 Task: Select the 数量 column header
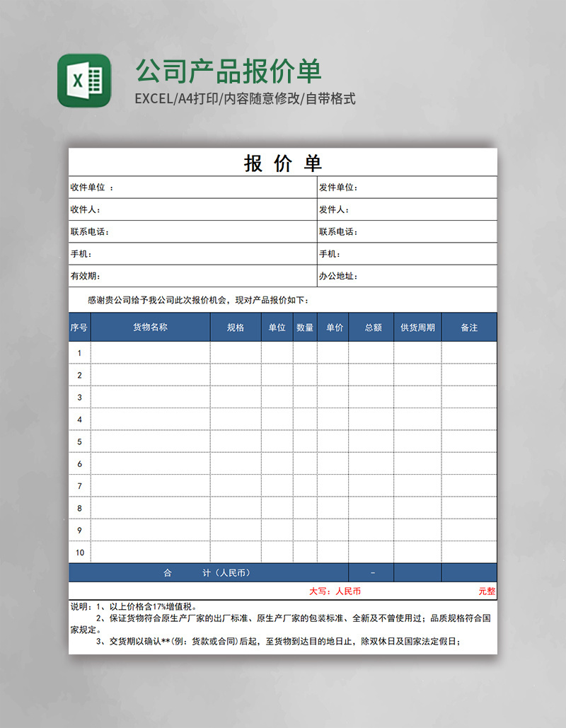304,326
